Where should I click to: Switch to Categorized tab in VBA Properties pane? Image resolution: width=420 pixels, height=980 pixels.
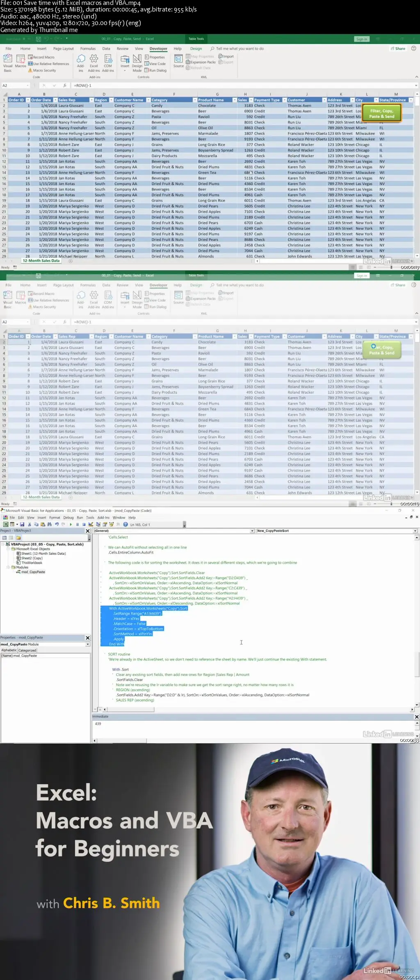coord(27,650)
